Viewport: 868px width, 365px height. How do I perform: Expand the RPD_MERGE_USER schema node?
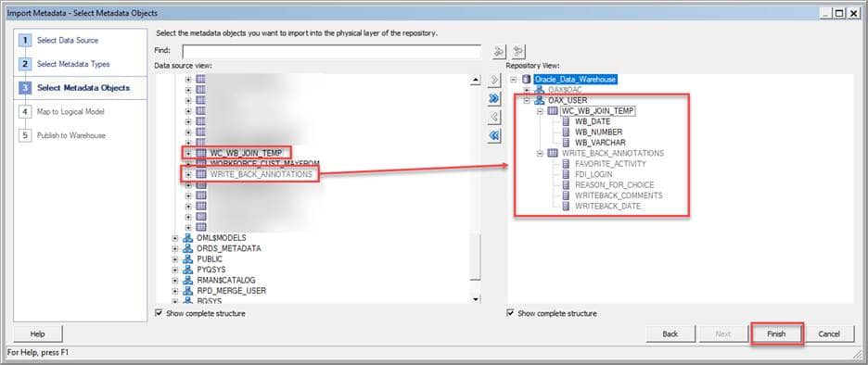pos(175,290)
